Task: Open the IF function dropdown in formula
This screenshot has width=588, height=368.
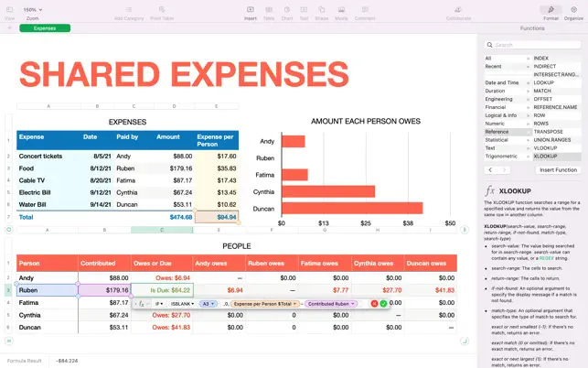Action: coord(159,304)
